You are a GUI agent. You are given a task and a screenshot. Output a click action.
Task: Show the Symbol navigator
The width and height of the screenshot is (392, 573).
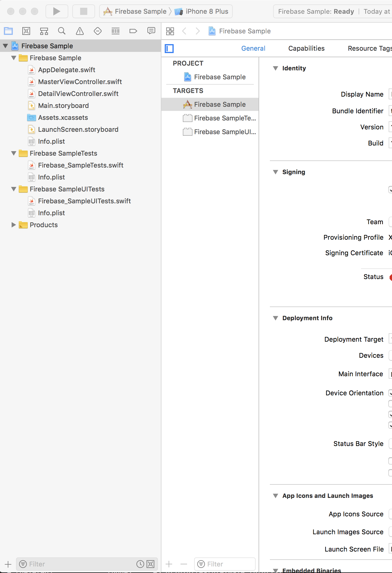(44, 31)
